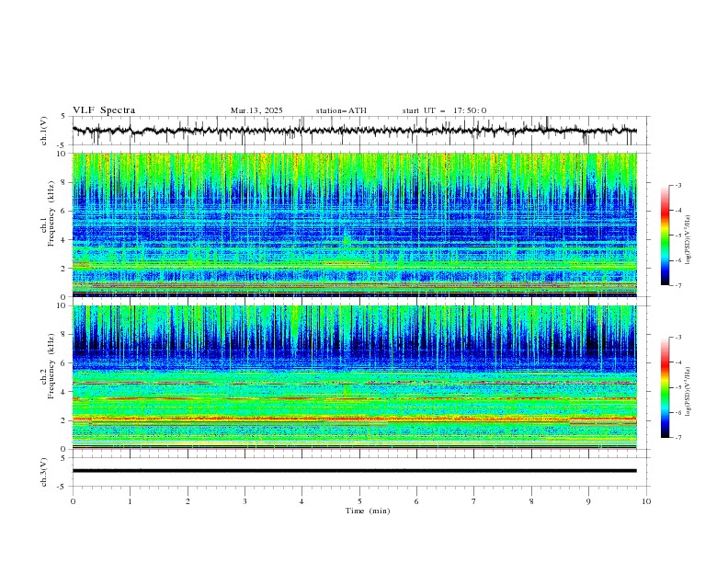The height and width of the screenshot is (563, 728).
Task: Click inside the ch.2 spectrogram panel
Action: 354,377
